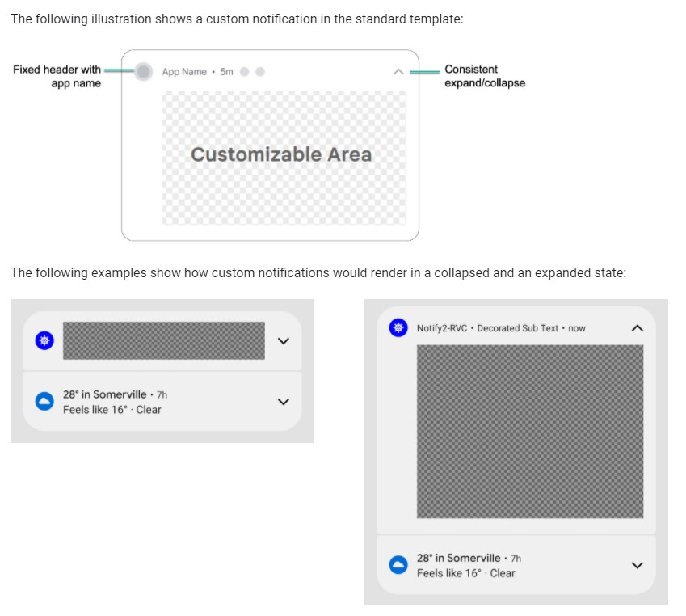
Task: Click the "Consistent expand/collapse" label
Action: pyautogui.click(x=484, y=76)
